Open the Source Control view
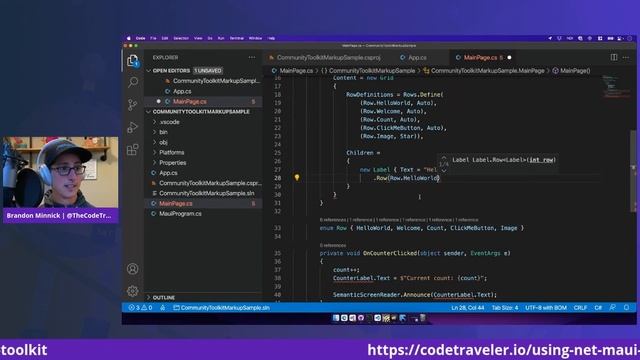Screen dimensions: 640x360 (133, 105)
